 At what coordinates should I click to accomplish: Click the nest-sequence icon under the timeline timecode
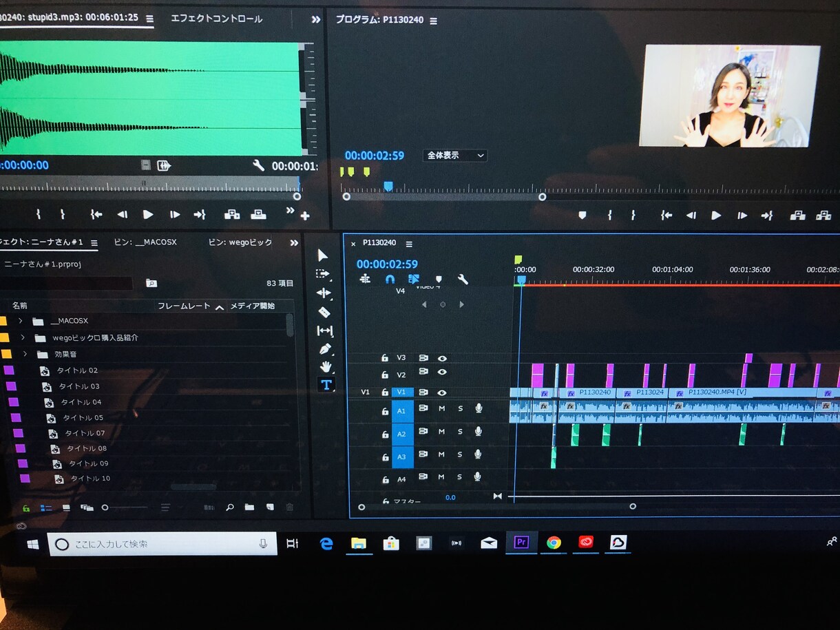(365, 279)
